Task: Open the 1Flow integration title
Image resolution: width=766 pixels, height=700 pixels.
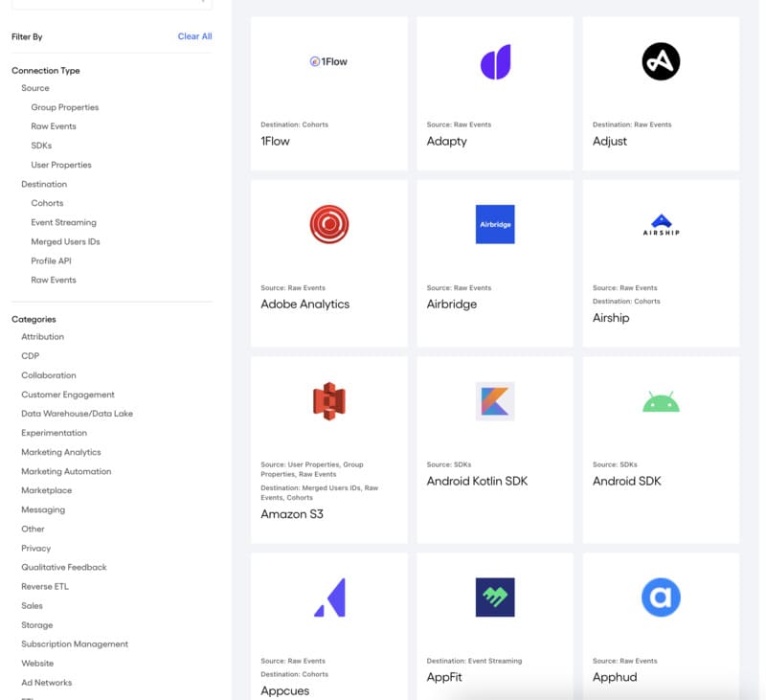Action: click(275, 141)
